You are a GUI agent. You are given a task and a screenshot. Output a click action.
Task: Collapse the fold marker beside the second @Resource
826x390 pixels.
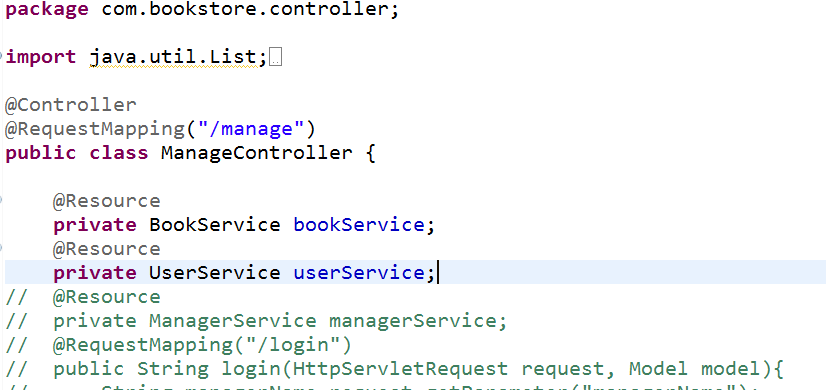tap(2, 247)
